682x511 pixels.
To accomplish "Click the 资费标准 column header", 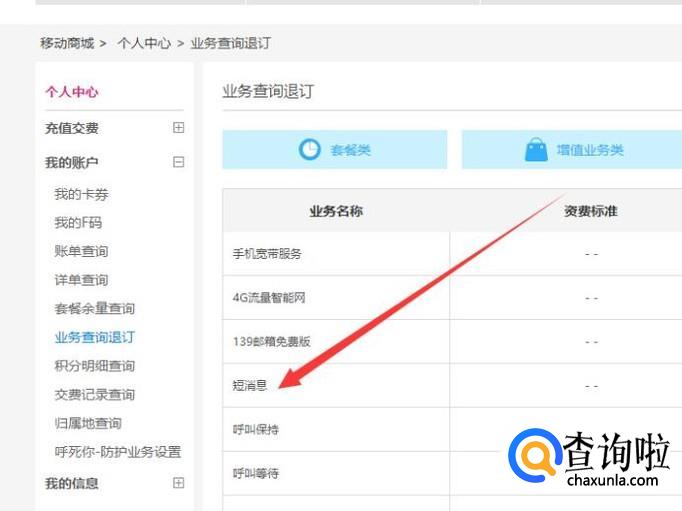I will coord(591,211).
